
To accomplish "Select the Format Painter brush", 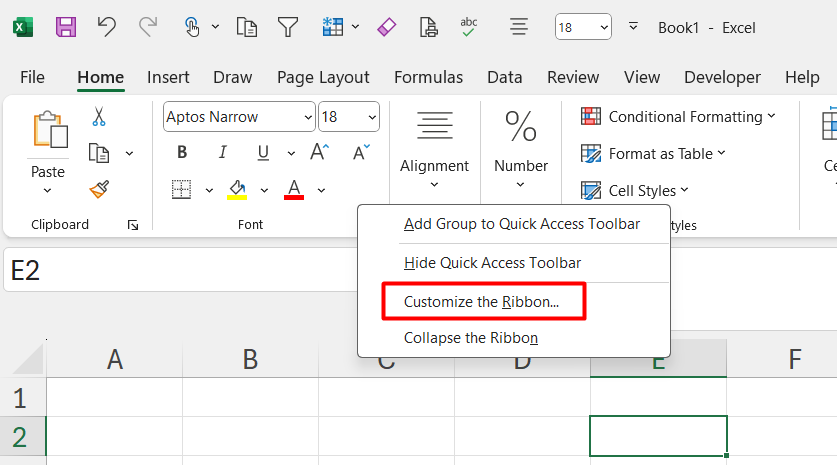I will coord(99,190).
